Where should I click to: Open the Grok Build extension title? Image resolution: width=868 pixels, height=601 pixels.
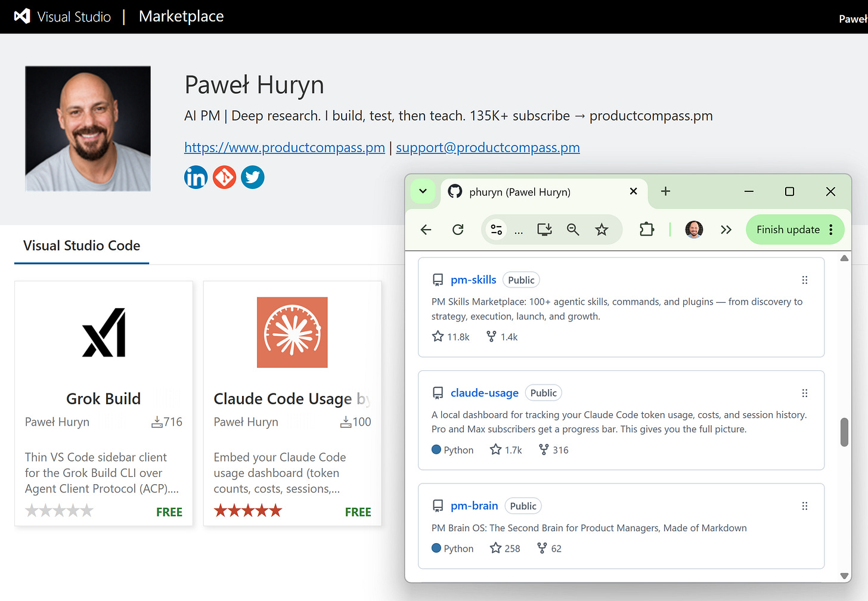(104, 398)
